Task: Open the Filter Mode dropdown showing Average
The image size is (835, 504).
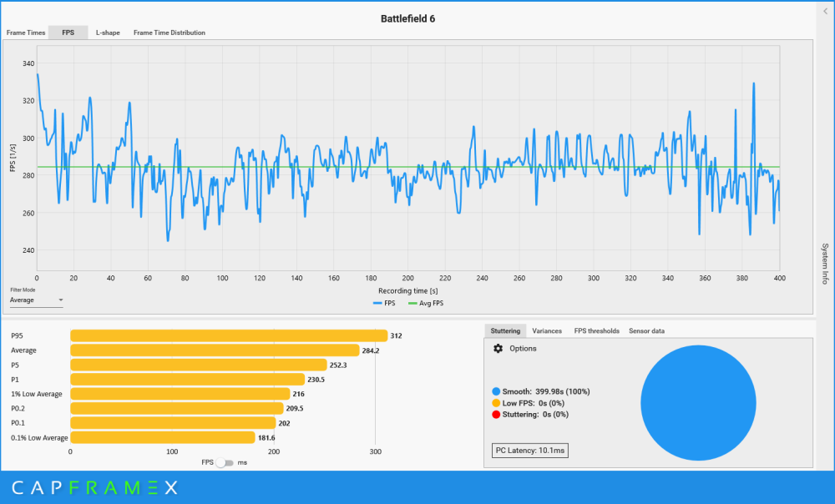Action: point(37,300)
